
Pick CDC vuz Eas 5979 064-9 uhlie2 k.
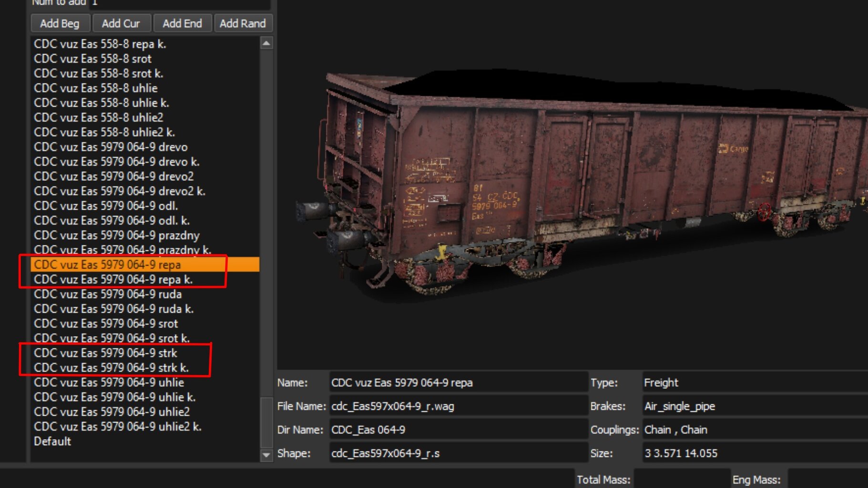click(x=117, y=427)
